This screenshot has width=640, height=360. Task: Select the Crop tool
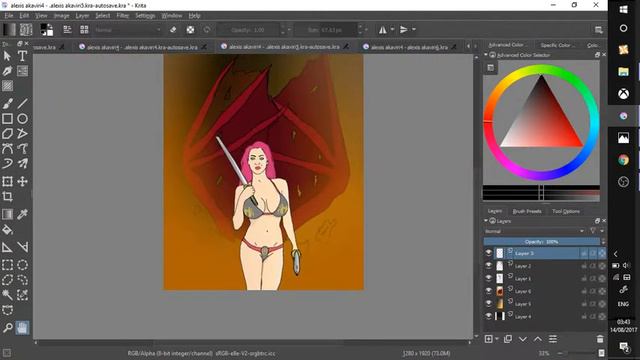7,197
